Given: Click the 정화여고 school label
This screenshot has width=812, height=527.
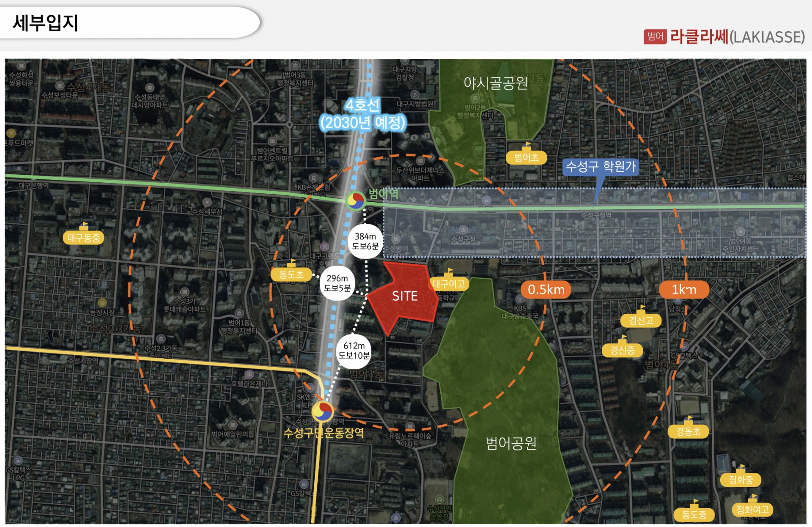Looking at the screenshot, I should (x=752, y=510).
